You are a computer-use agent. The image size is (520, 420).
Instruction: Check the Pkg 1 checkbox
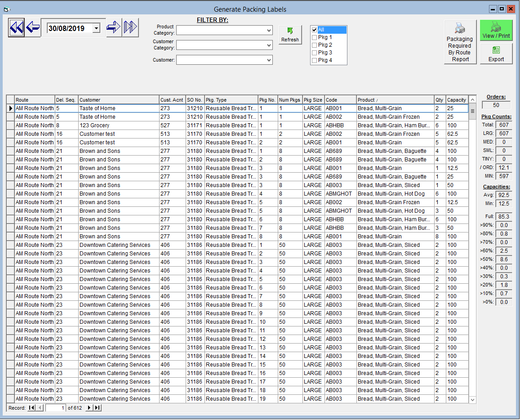(x=315, y=37)
